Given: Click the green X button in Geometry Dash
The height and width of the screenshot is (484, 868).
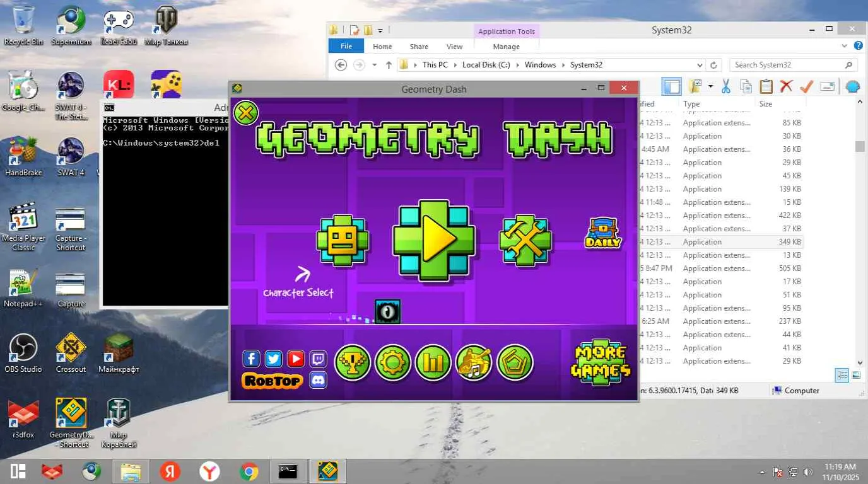Looking at the screenshot, I should click(246, 113).
